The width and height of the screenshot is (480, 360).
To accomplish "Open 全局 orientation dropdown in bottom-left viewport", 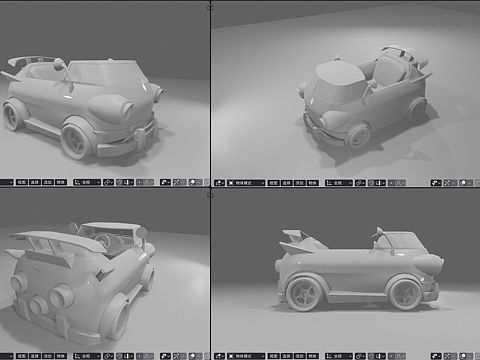I will 87,356.
